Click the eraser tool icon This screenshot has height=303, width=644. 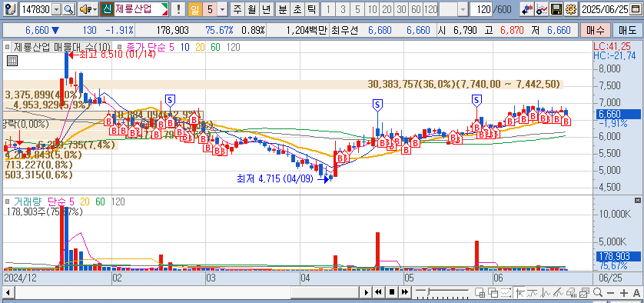click(571, 293)
